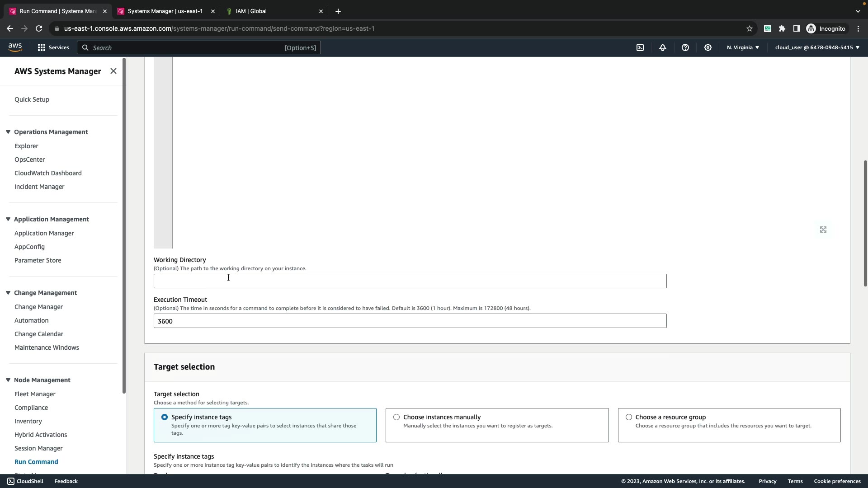Close the AWS Systems Manager side panel
The width and height of the screenshot is (868, 488).
(113, 71)
